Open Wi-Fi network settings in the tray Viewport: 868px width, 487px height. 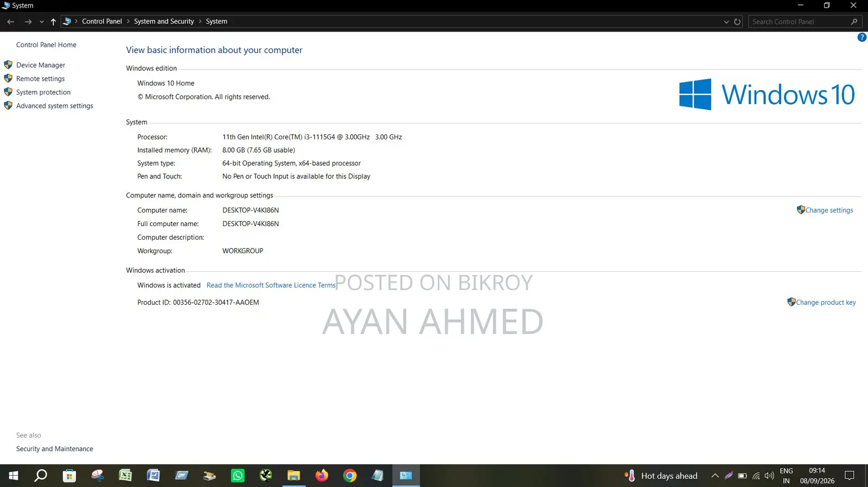pos(756,476)
